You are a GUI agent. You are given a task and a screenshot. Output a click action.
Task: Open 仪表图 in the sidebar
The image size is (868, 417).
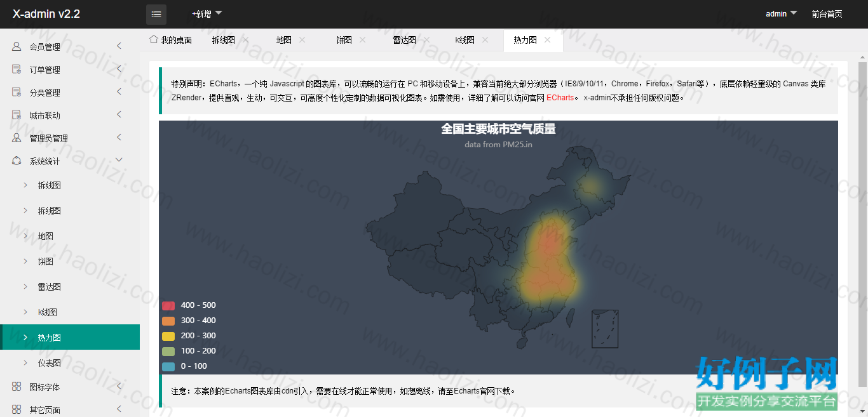[x=70, y=363]
